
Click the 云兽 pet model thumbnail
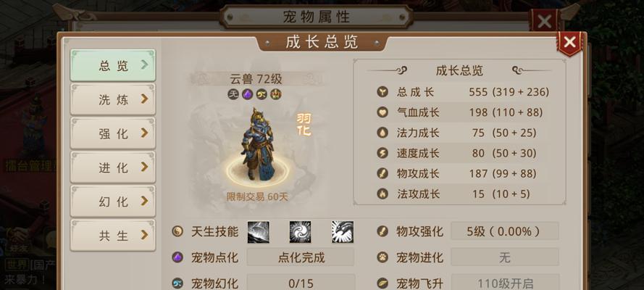[256, 146]
